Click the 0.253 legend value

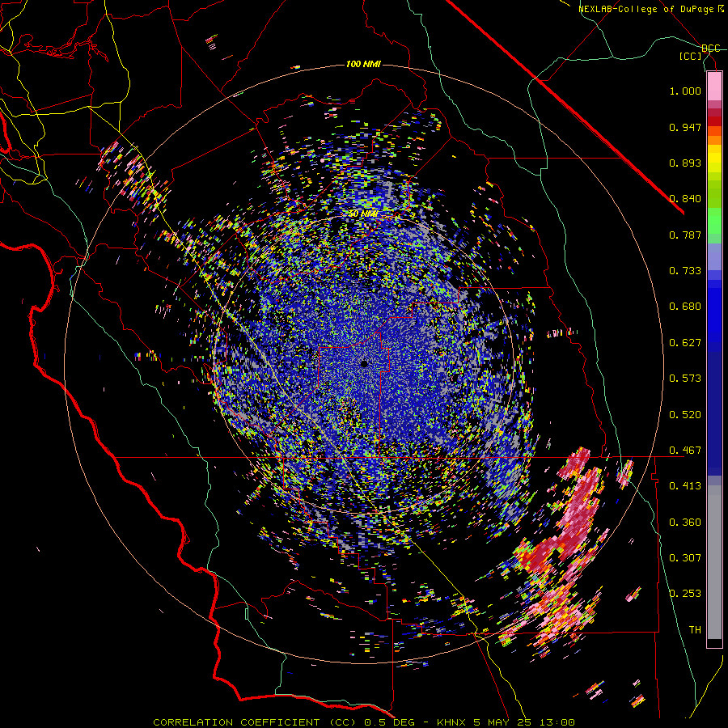pos(685,594)
